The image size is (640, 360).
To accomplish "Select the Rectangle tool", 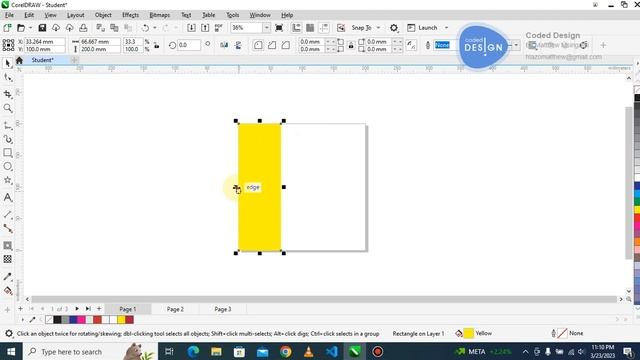I will [x=8, y=153].
